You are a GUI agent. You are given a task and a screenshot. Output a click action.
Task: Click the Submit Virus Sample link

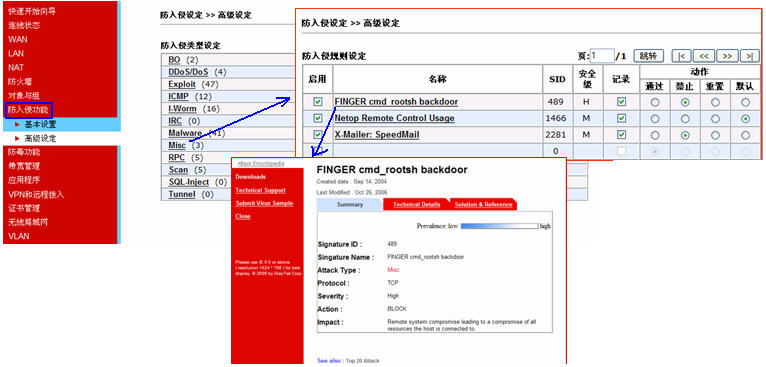(x=264, y=203)
